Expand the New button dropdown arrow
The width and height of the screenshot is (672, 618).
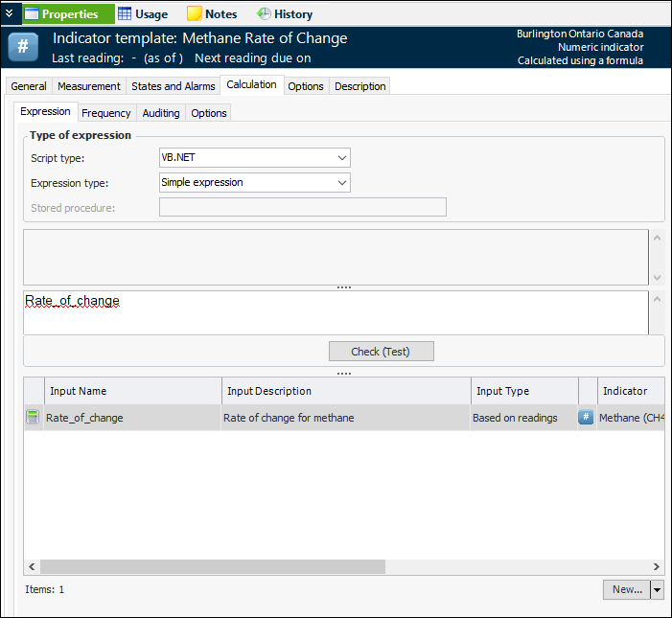(x=657, y=589)
